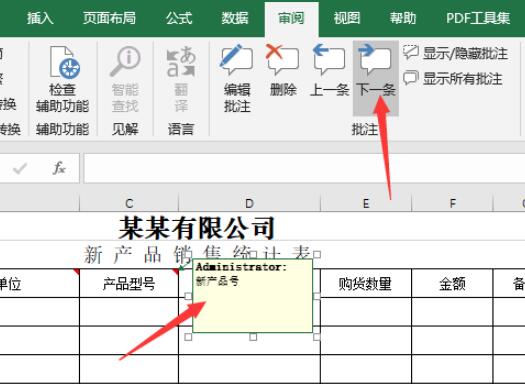525x384 pixels.
Task: Go to previous comment (上一条)
Action: [329, 70]
